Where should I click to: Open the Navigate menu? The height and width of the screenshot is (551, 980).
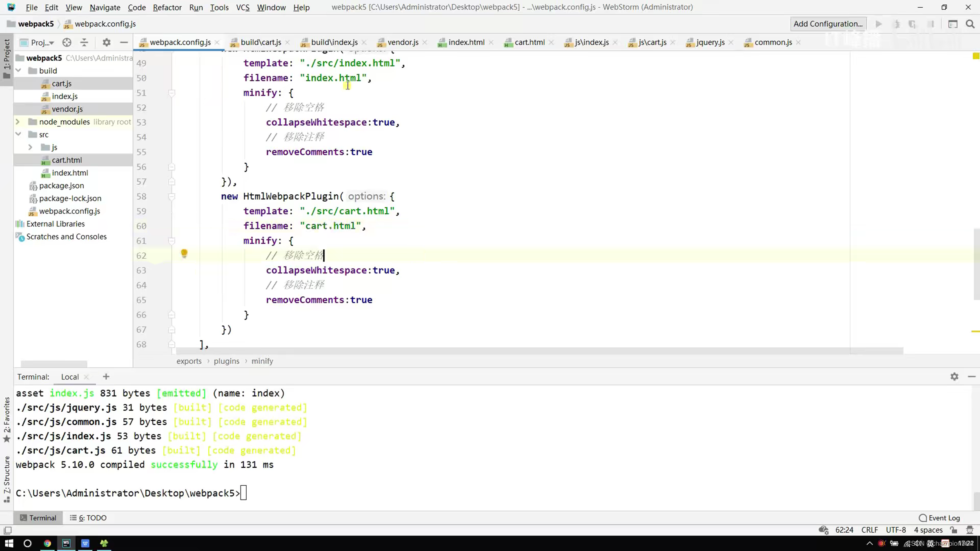(x=105, y=7)
